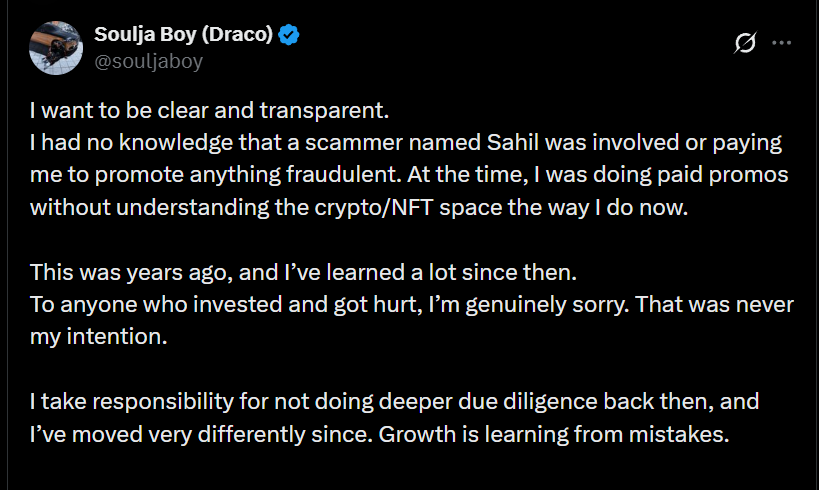The image size is (819, 490).
Task: Click the Grok slashed-circle icon
Action: pyautogui.click(x=744, y=43)
